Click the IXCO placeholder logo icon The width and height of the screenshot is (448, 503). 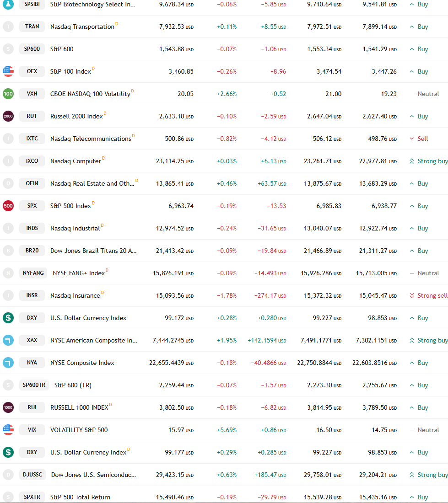coord(8,161)
